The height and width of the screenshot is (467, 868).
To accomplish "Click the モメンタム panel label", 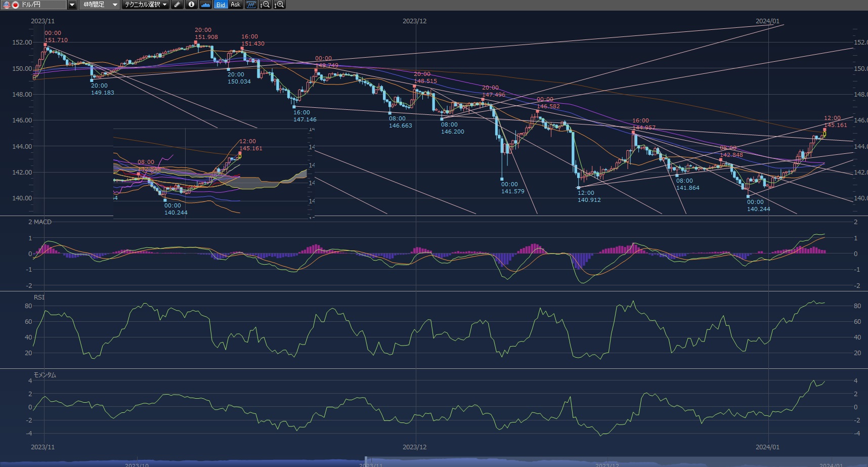I will point(45,375).
